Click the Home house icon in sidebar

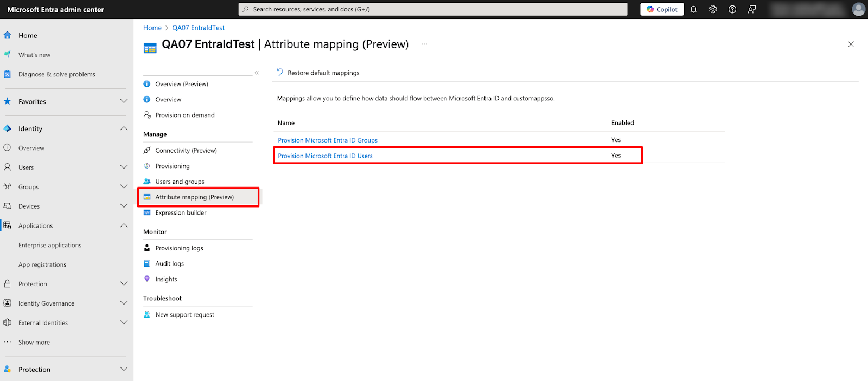pos(8,35)
